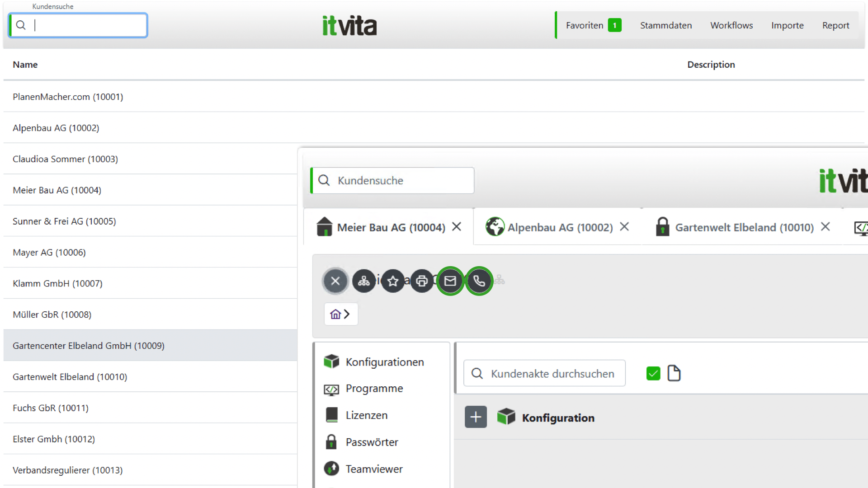Click the print icon in action bar
Screen dimensions: 868x488
(x=422, y=281)
